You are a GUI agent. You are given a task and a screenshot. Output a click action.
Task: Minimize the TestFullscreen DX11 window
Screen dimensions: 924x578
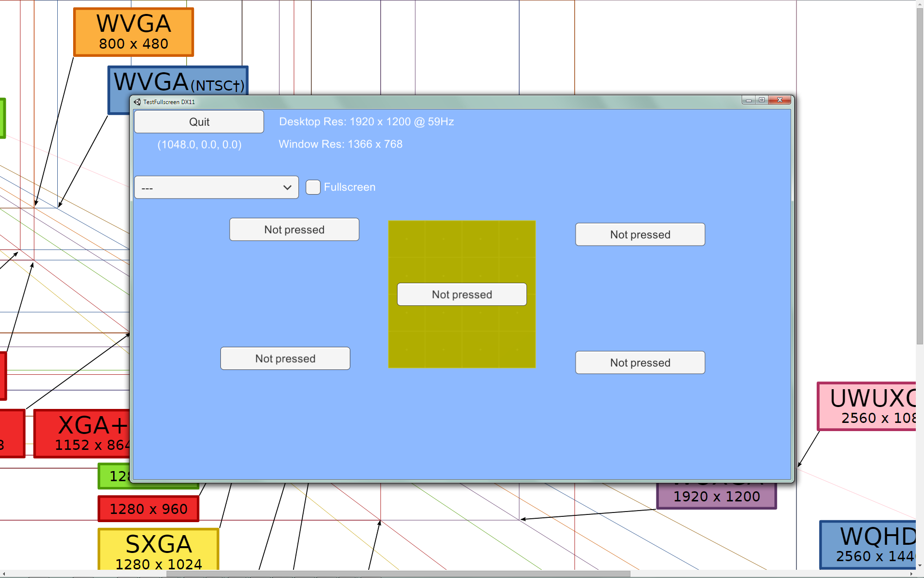[748, 100]
